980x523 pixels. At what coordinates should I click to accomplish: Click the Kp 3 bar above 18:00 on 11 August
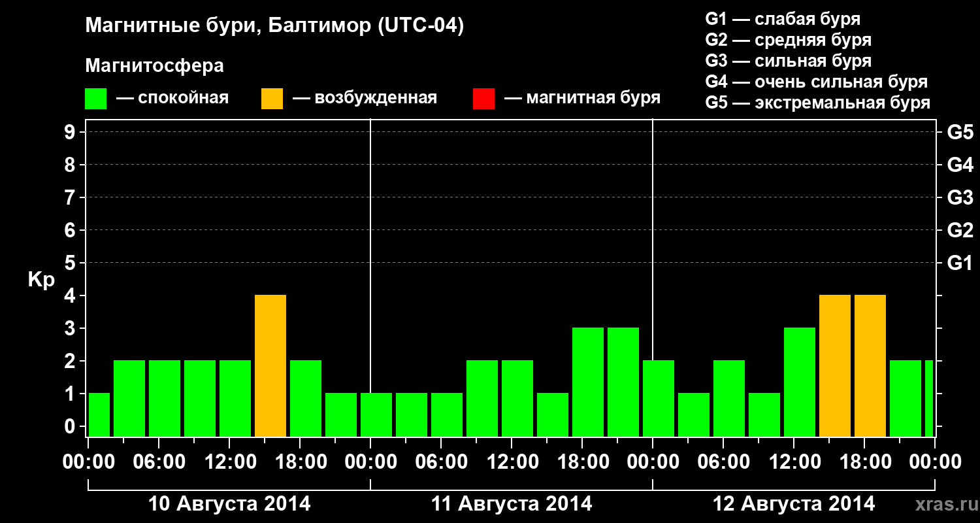point(588,382)
